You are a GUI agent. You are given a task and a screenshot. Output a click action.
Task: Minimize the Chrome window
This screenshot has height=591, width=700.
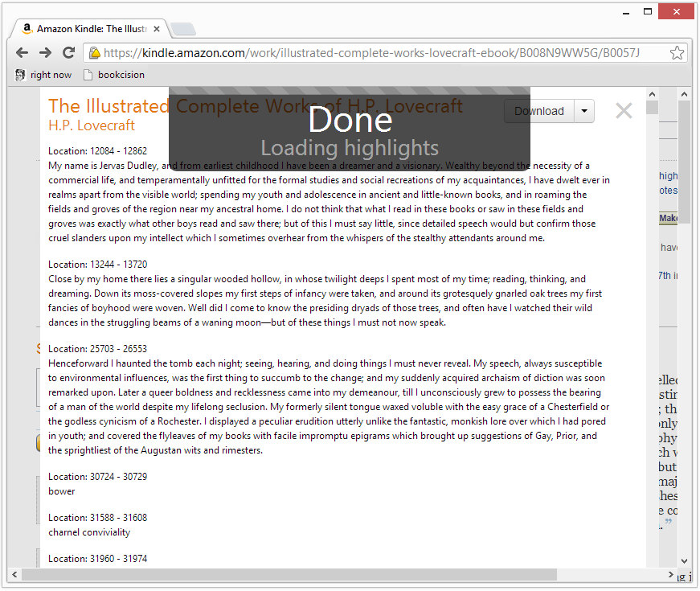(626, 12)
